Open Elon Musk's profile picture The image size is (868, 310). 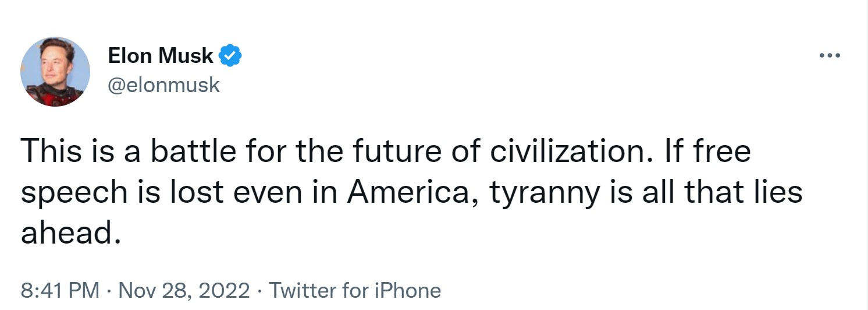[55, 72]
